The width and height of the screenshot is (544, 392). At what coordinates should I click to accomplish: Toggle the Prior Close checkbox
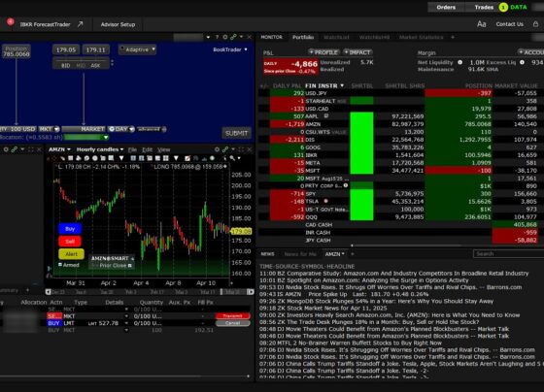130,266
